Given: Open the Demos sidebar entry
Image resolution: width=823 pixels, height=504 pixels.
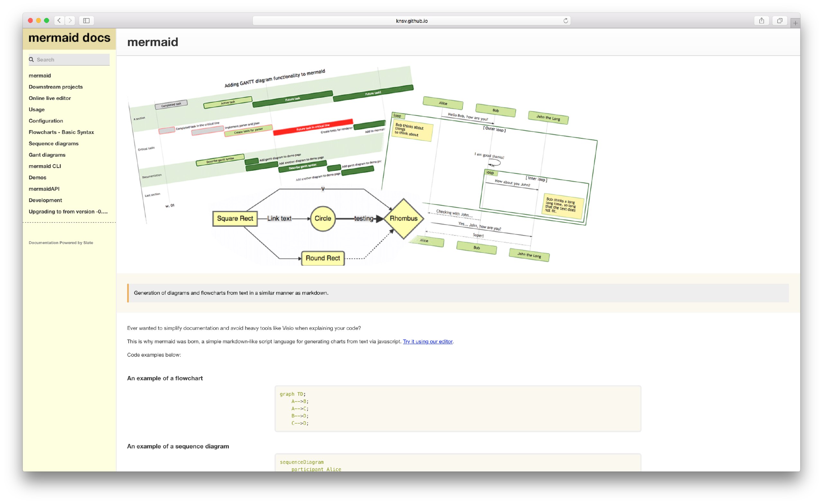Looking at the screenshot, I should pyautogui.click(x=37, y=178).
